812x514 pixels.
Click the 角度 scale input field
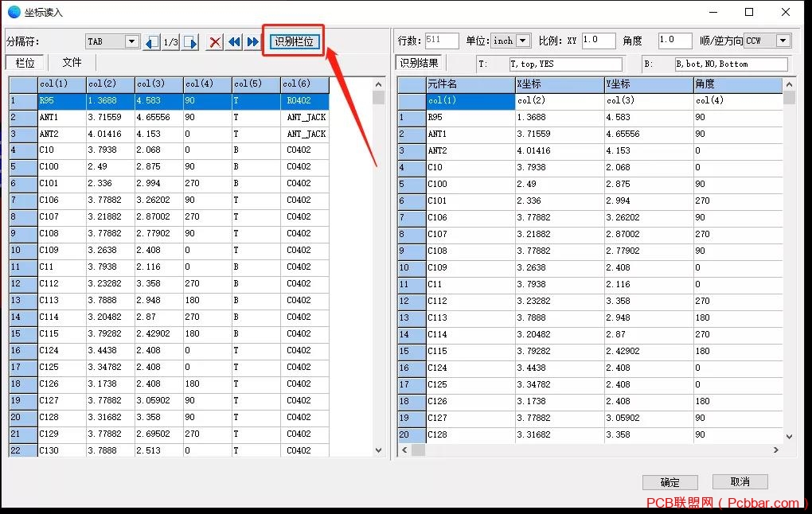tap(675, 41)
